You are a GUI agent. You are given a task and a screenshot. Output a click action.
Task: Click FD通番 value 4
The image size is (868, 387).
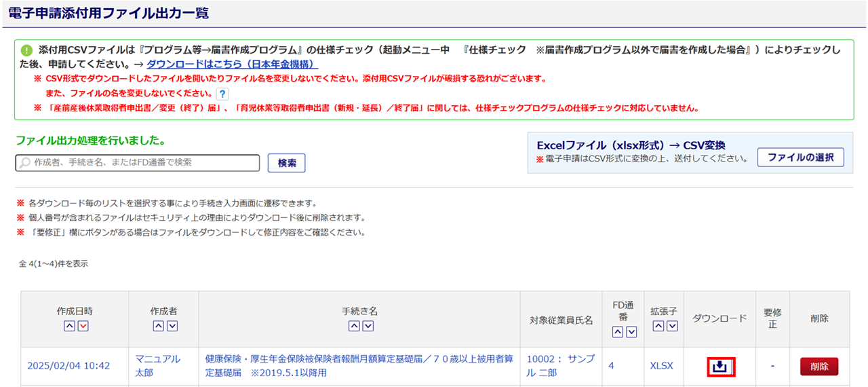coord(611,366)
